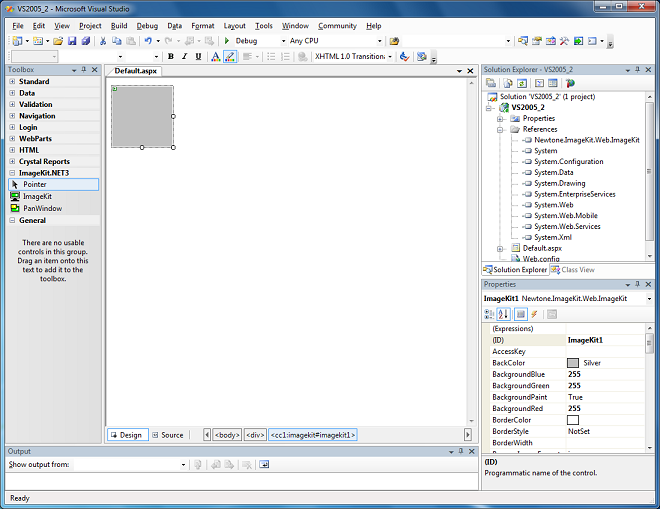The height and width of the screenshot is (509, 660).
Task: Click the Background Color highlighter icon
Action: click(230, 56)
